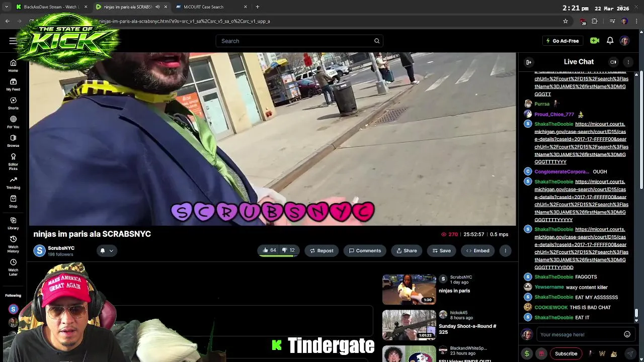Click the green go-live camera icon
Viewport: 644px width, 362px height.
pos(595,41)
